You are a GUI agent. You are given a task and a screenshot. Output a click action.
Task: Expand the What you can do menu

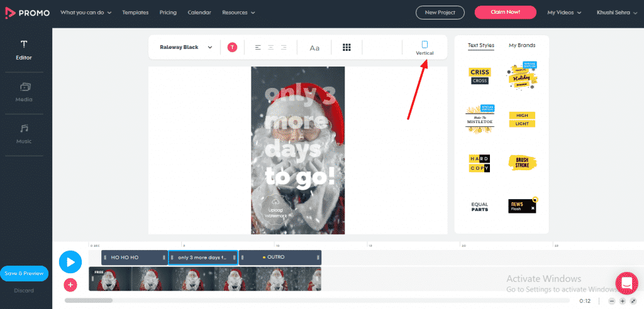pos(86,13)
